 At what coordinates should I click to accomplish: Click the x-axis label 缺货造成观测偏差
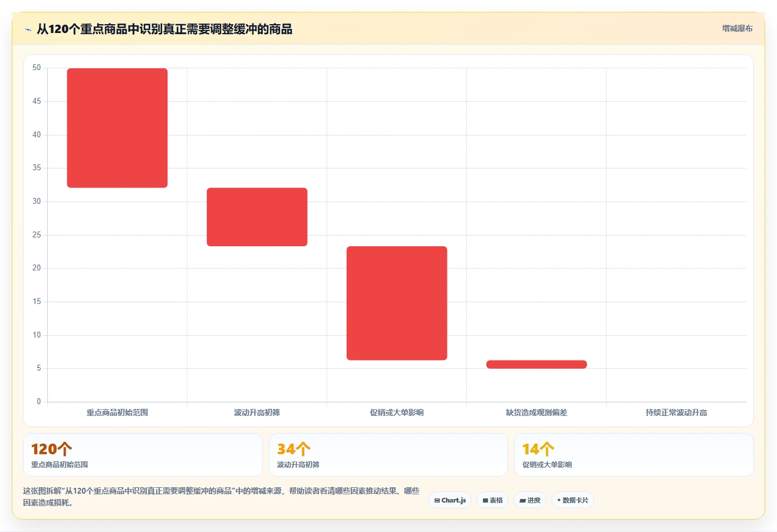click(536, 412)
